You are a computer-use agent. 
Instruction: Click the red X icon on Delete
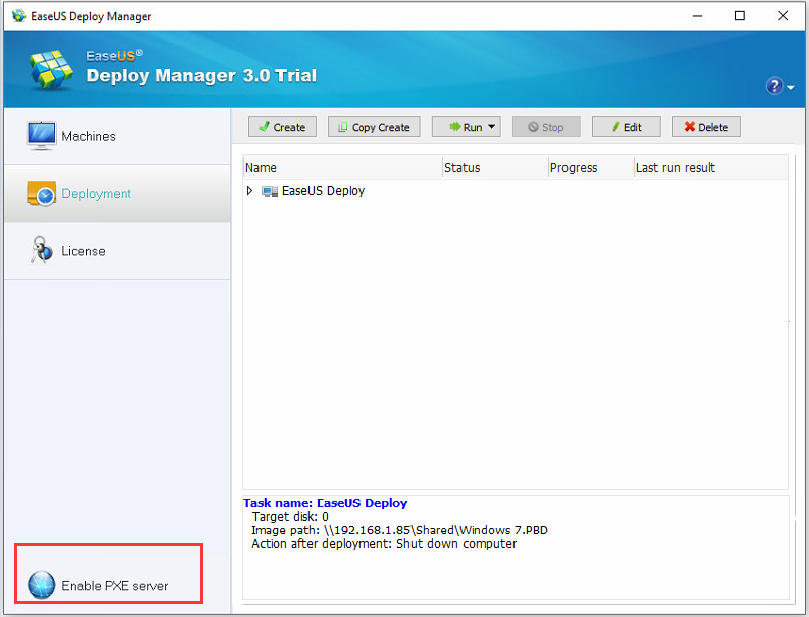coord(690,126)
